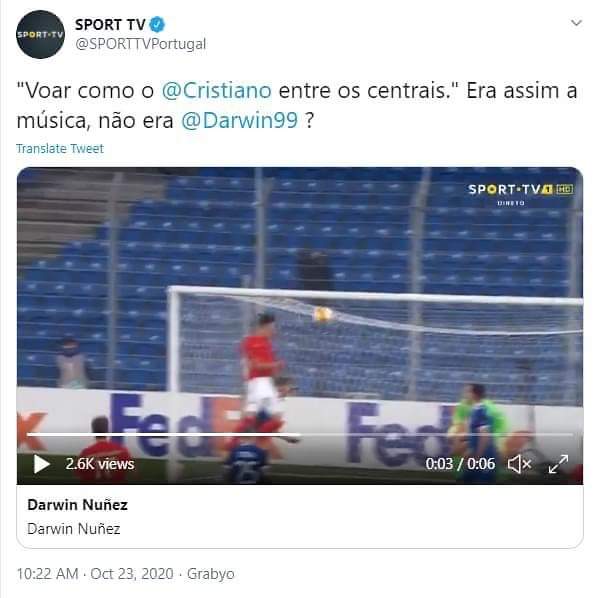Click the tweet timestamp 10:22 AM Oct 23, 2020
The image size is (598, 598).
95,574
